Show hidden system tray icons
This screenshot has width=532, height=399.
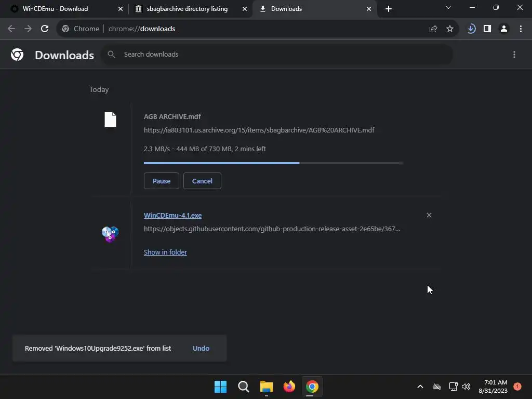420,387
